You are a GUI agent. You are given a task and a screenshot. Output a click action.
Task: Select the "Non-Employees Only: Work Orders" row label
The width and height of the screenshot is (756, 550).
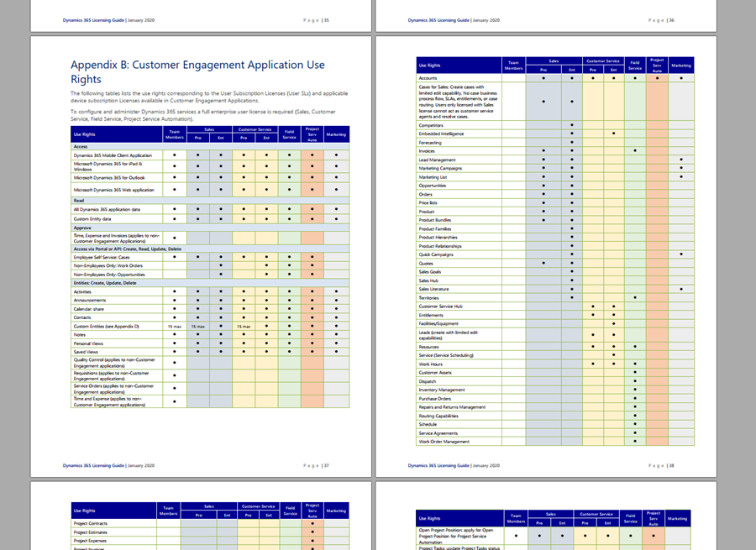pos(108,265)
